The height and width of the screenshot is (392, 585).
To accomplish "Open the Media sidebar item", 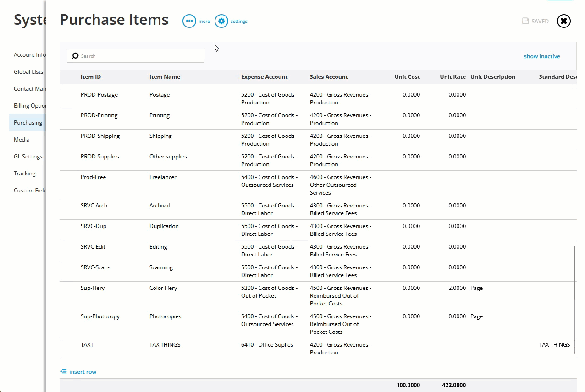I will pos(22,140).
